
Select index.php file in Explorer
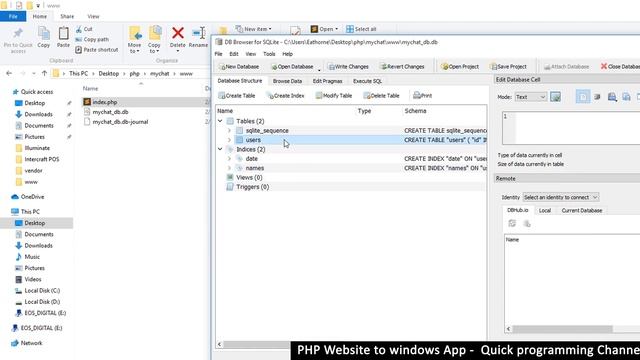[104, 102]
